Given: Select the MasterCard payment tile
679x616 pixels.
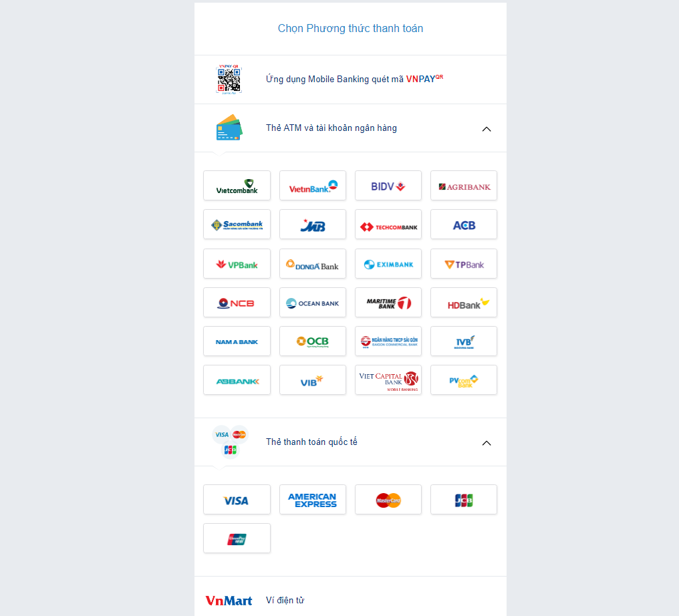Looking at the screenshot, I should (x=388, y=500).
